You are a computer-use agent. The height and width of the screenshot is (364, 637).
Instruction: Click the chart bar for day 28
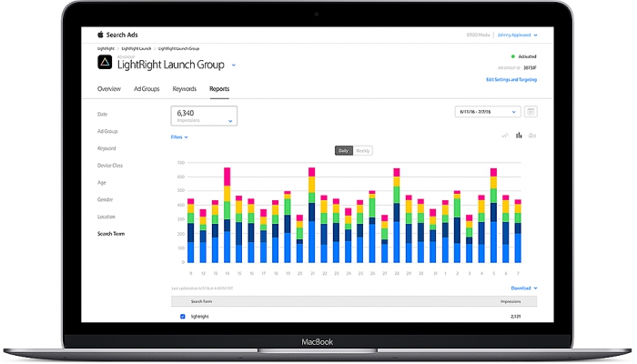[x=397, y=216]
